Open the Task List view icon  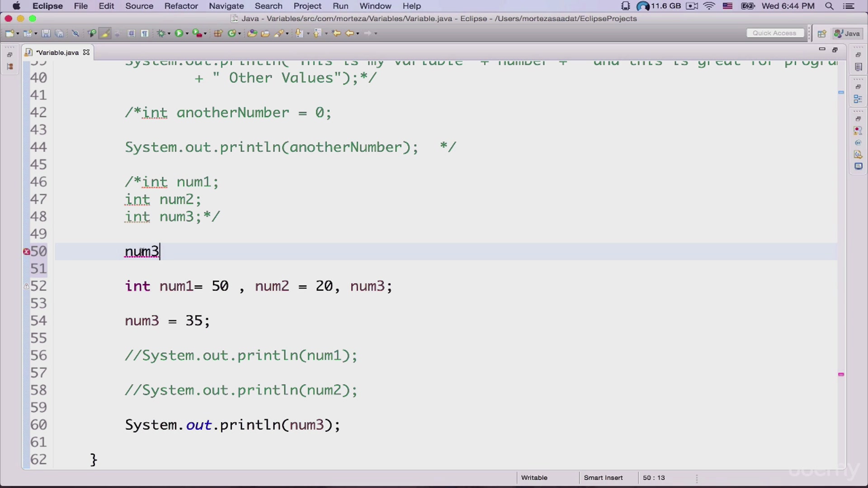click(858, 67)
